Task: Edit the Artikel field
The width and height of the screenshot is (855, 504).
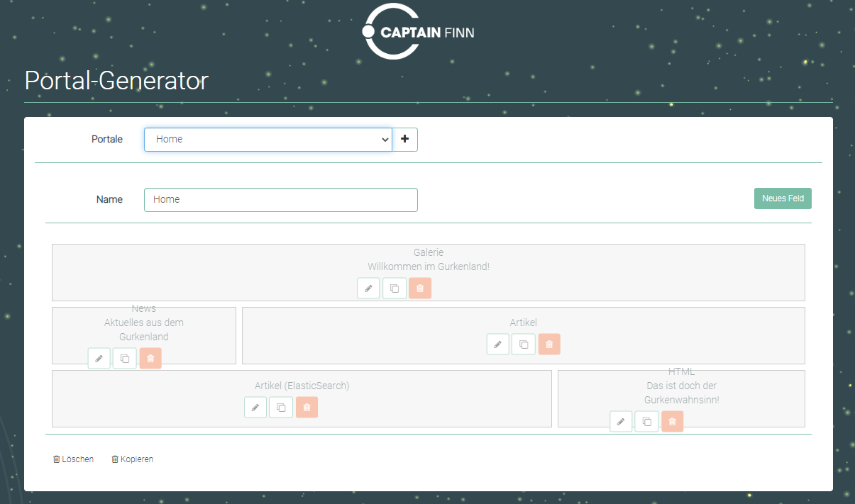Action: [x=498, y=345]
